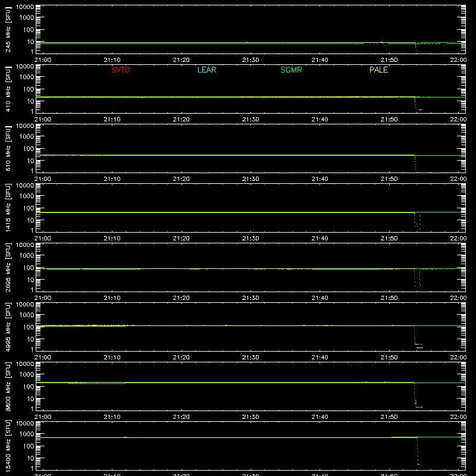Select the 4995 MHz [SFU] axis title
This screenshot has height=476, width=476.
click(8, 327)
